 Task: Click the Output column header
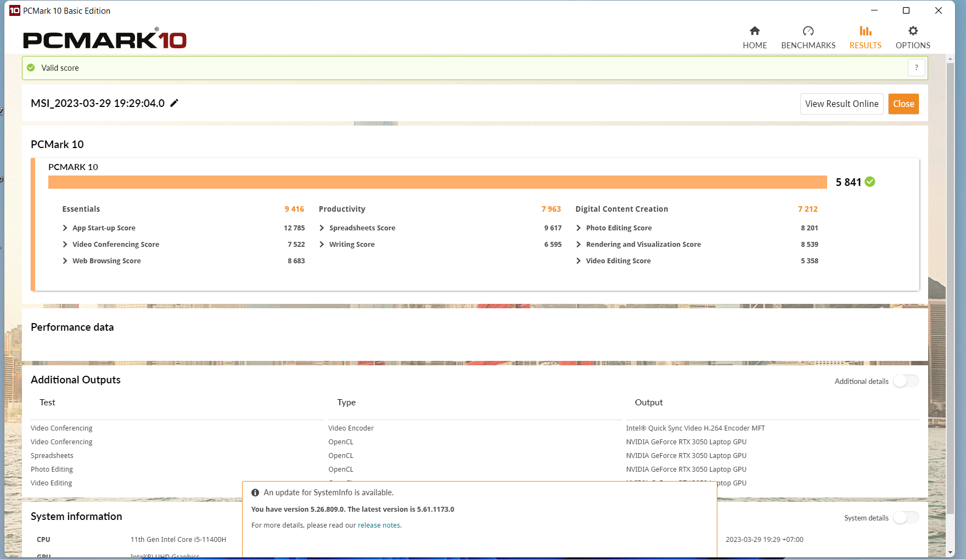(649, 402)
